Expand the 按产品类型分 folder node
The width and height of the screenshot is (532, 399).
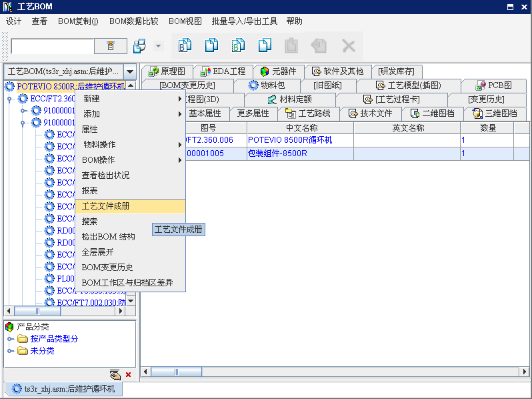10,339
